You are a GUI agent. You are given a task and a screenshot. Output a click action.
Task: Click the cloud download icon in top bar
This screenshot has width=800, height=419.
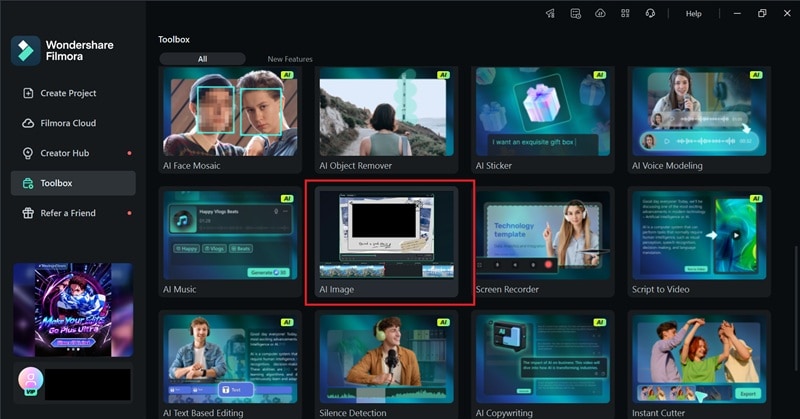pos(601,14)
